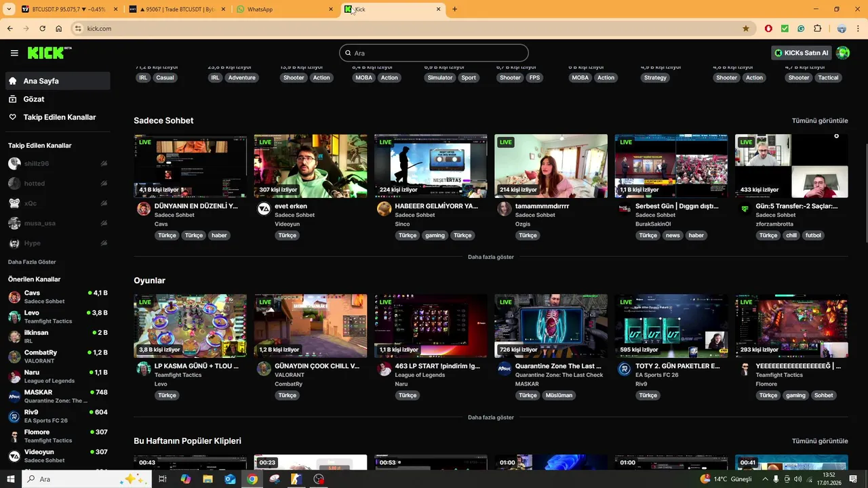Open File Explorer from the taskbar
868x488 pixels.
(208, 479)
